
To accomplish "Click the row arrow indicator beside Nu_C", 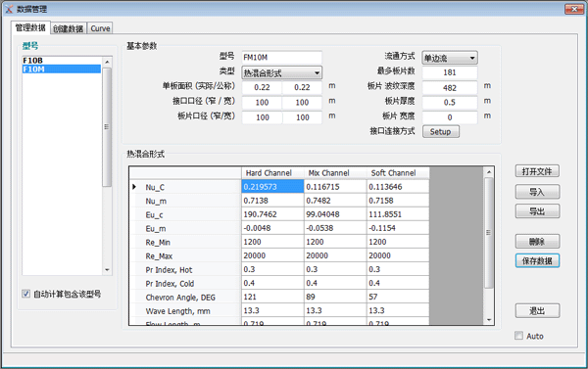I will point(134,187).
